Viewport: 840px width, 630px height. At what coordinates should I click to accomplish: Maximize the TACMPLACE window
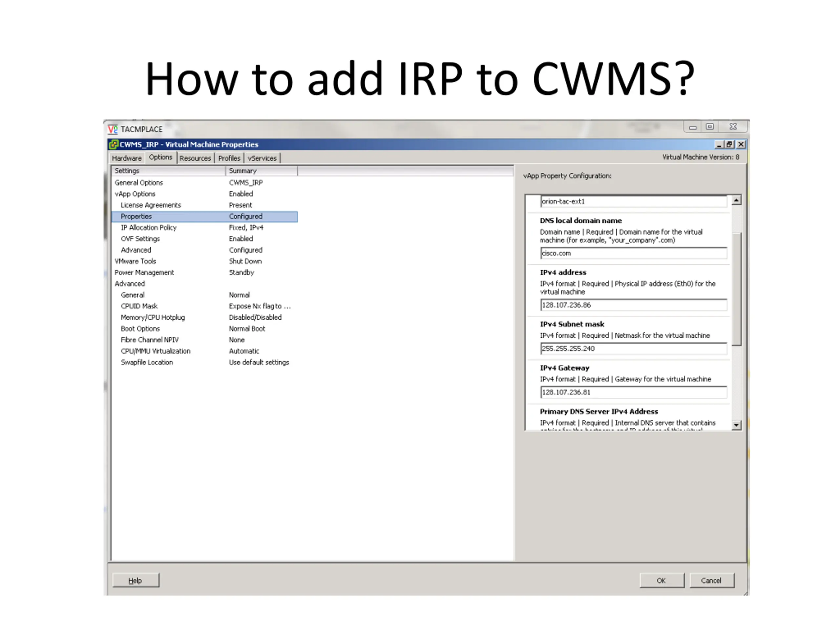[710, 127]
